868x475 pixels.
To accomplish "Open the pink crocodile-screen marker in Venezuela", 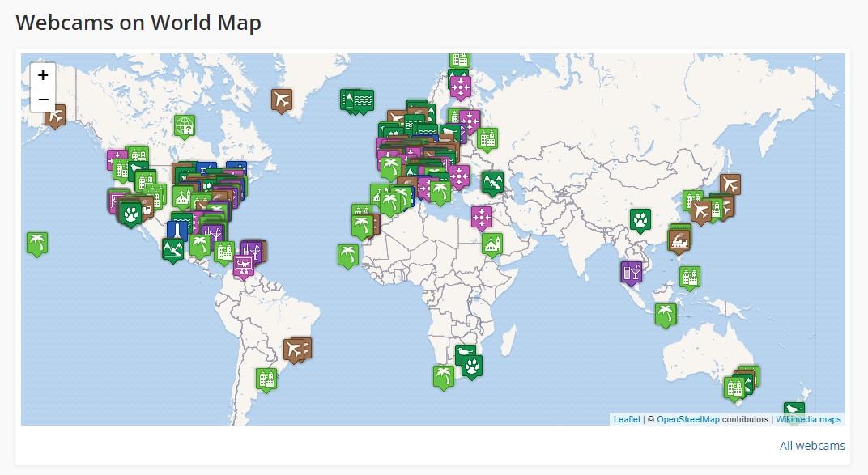I will [244, 267].
